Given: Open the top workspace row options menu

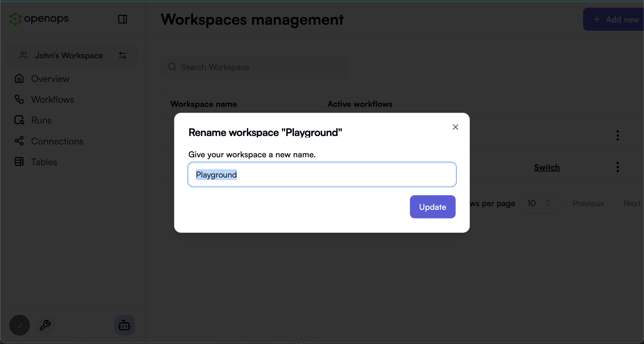Looking at the screenshot, I should click(x=617, y=135).
